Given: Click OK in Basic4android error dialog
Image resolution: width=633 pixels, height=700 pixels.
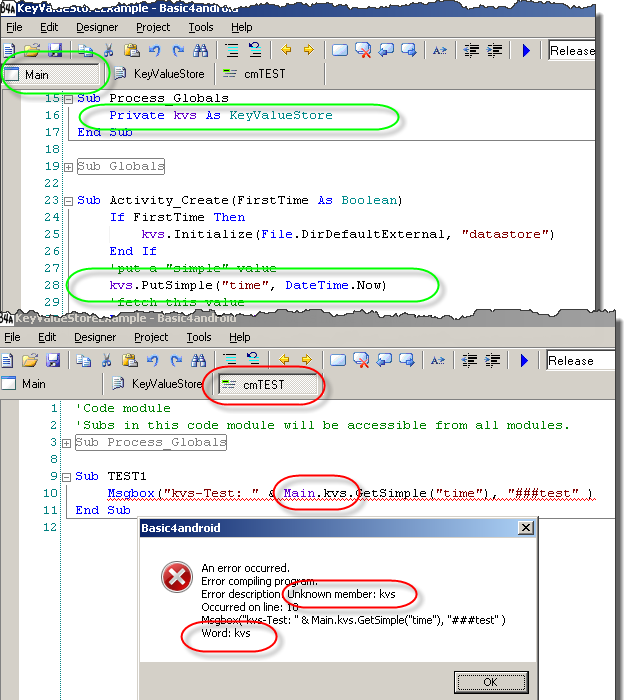Looking at the screenshot, I should pos(491,682).
